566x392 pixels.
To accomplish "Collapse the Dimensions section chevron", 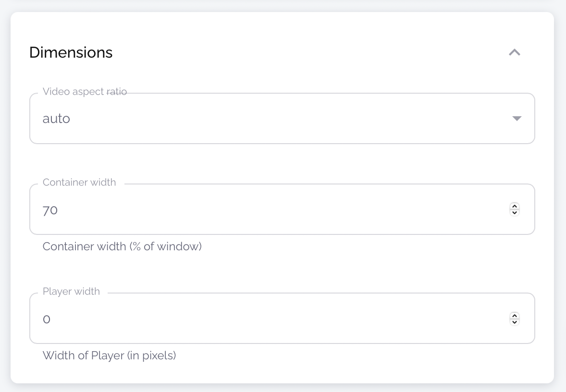I will (515, 52).
